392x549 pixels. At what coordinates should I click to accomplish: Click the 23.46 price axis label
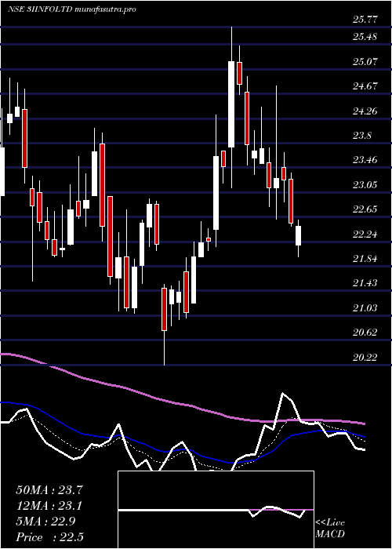[365, 160]
